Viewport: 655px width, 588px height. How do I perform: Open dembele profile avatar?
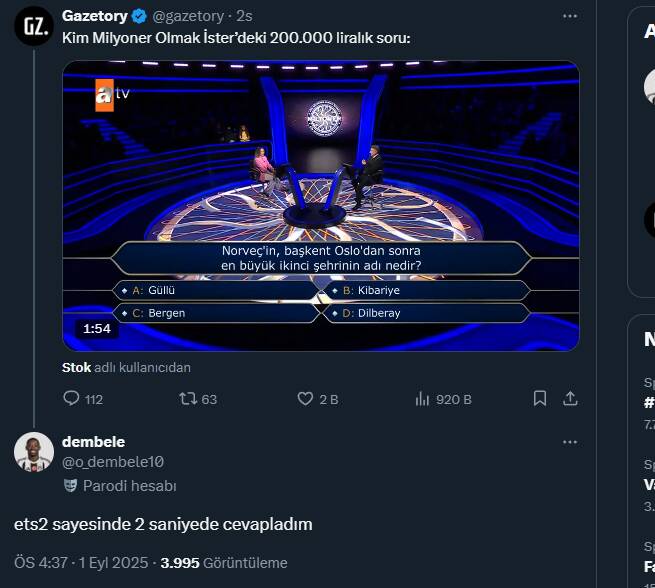pos(33,452)
